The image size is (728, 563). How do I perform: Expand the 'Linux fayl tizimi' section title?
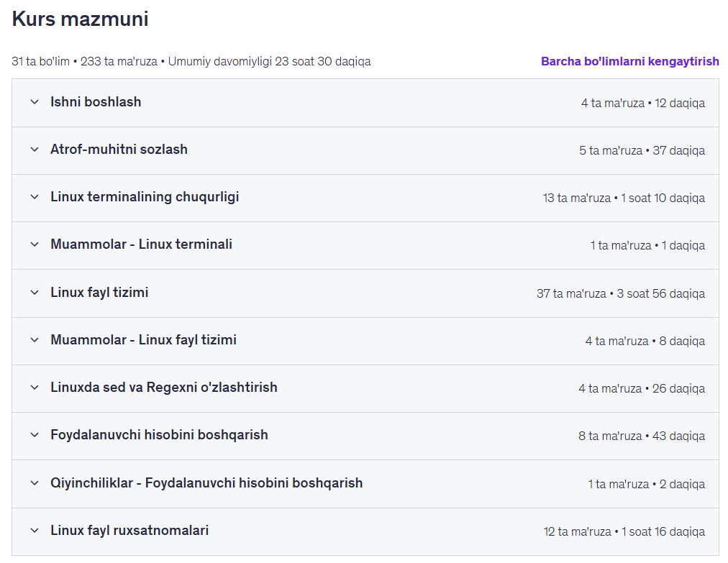coord(99,293)
